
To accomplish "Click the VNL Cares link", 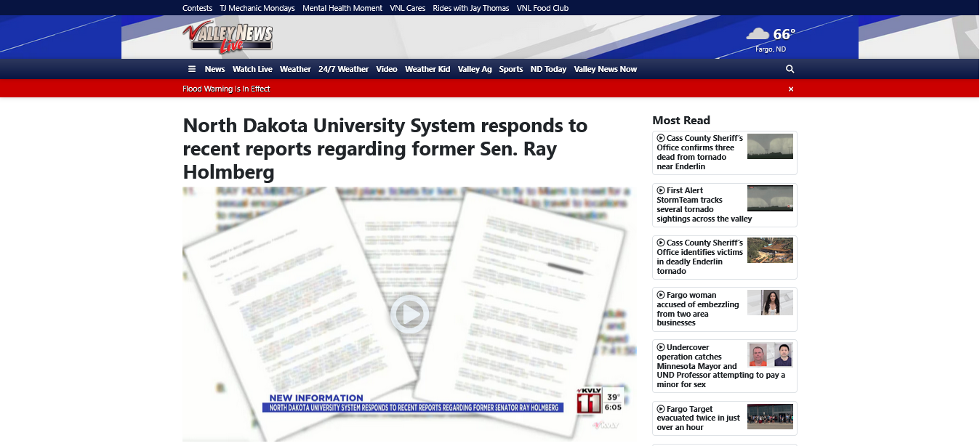I will pos(408,8).
